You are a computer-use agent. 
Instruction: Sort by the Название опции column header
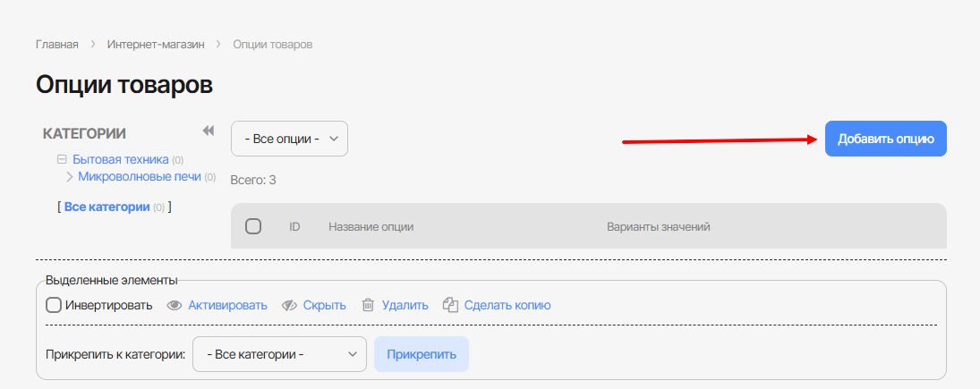click(x=371, y=227)
